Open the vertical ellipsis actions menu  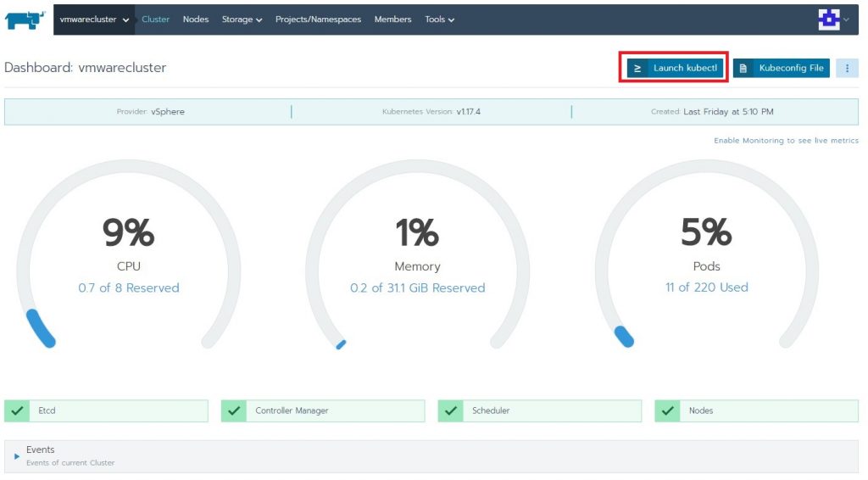pyautogui.click(x=847, y=68)
